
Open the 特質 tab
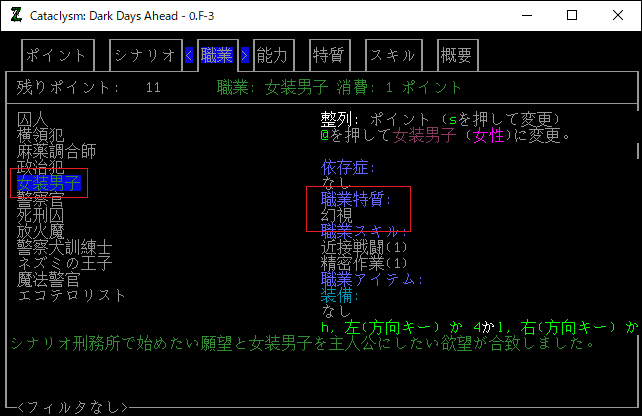click(328, 56)
